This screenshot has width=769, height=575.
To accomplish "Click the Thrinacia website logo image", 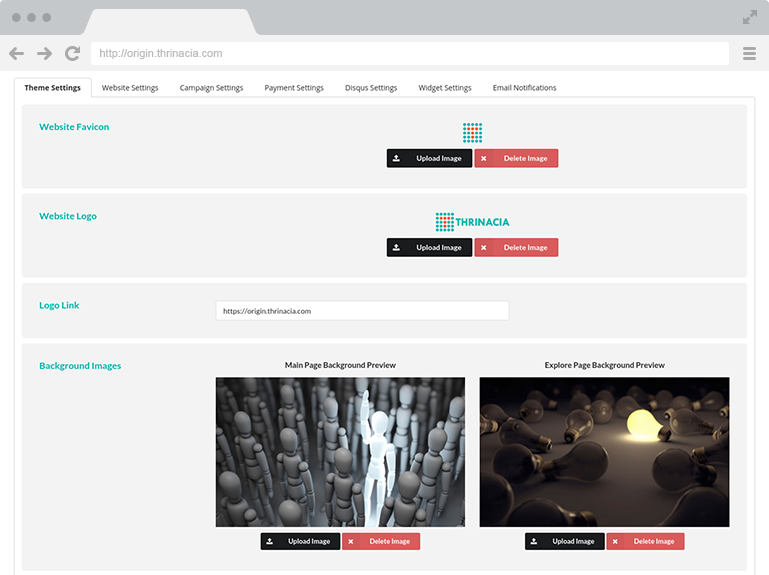I will [x=472, y=222].
